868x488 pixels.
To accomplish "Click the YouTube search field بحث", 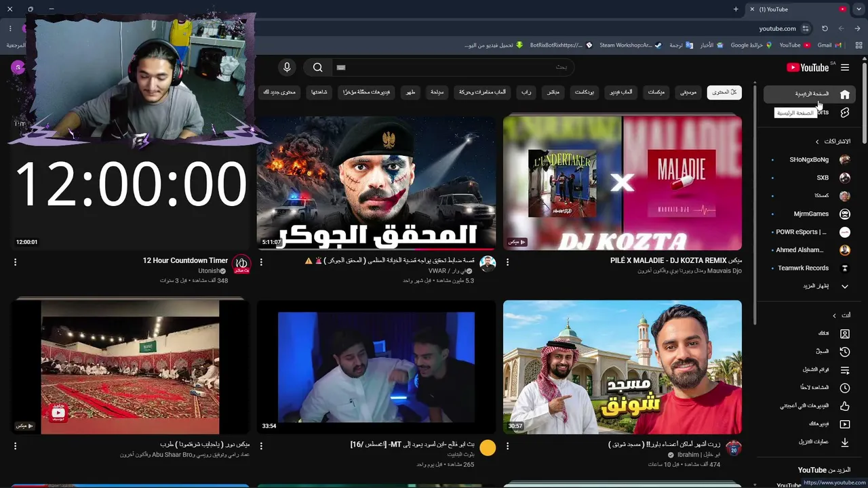I will point(453,67).
